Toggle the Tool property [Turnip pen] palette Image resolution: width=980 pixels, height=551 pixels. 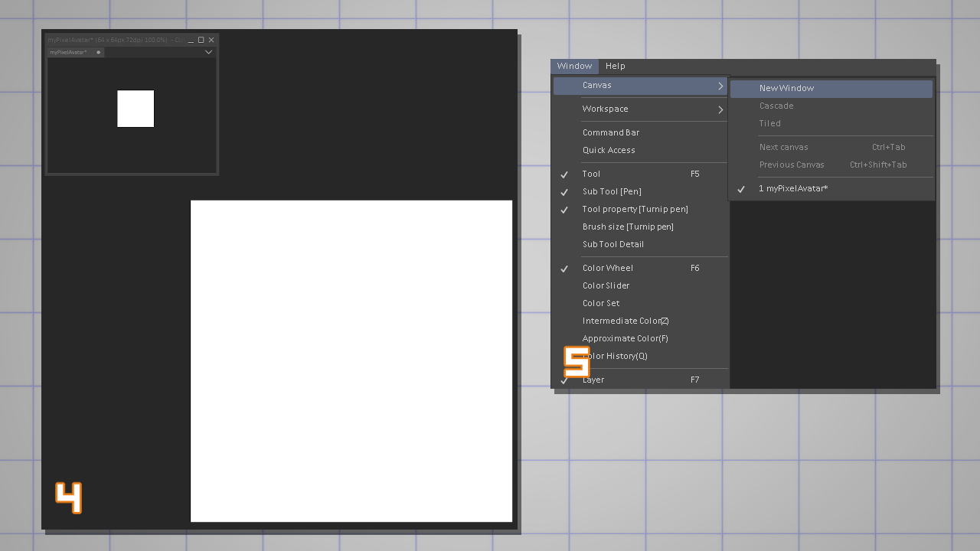click(x=635, y=210)
